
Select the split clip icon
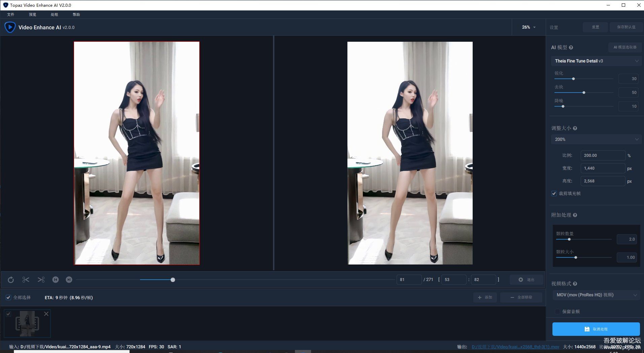pyautogui.click(x=41, y=279)
